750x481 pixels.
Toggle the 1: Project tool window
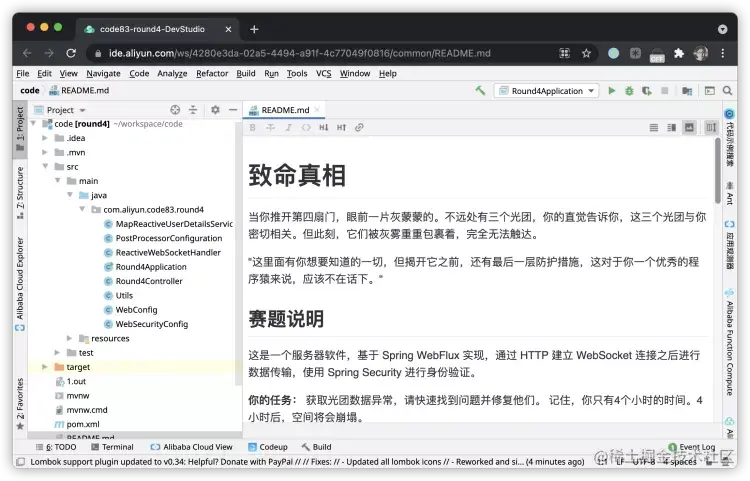[x=20, y=129]
